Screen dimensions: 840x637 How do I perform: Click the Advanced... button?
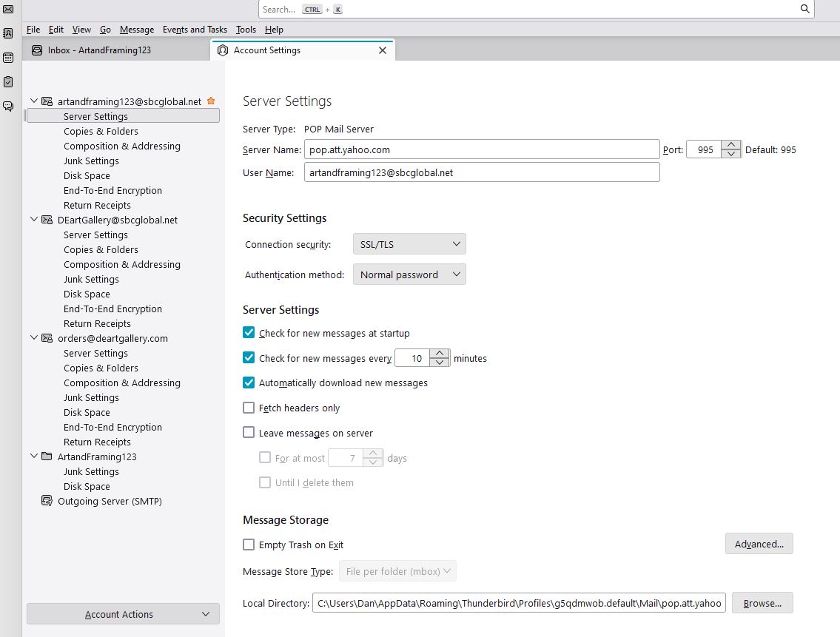click(759, 544)
